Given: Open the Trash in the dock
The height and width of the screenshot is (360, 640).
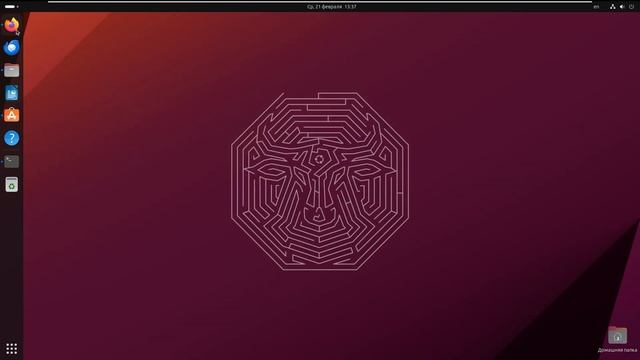Looking at the screenshot, I should point(11,184).
